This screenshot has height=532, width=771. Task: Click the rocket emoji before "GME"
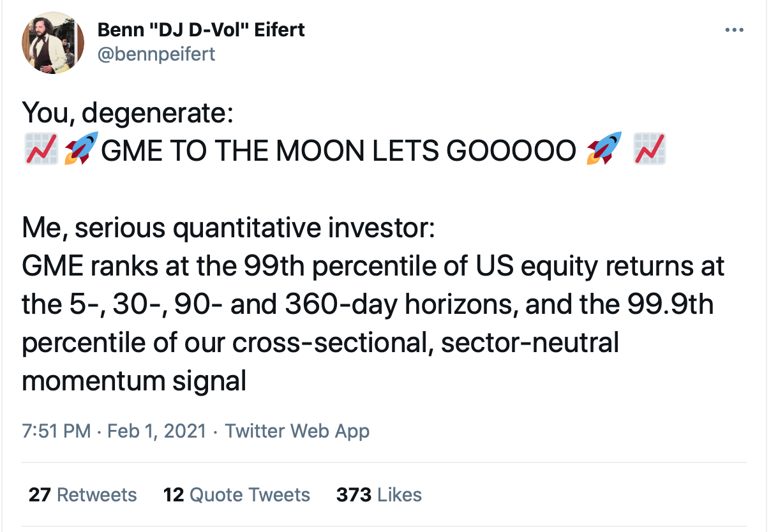(x=81, y=149)
